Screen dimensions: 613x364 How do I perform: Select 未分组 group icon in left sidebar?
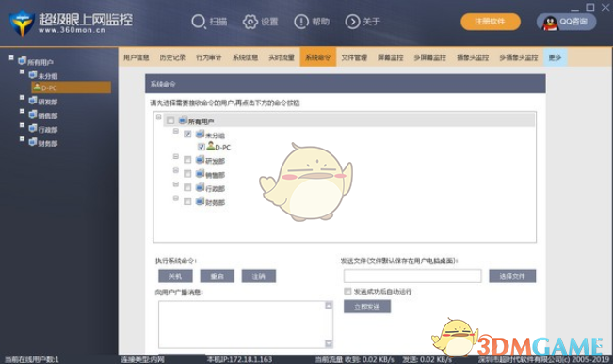(x=33, y=74)
